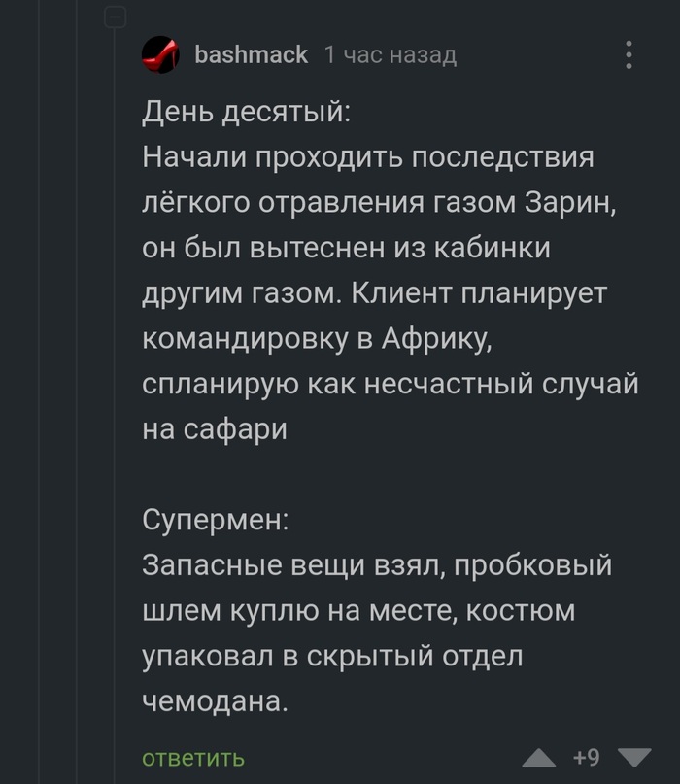The image size is (680, 784).
Task: Click the "День десятый:" line
Action: click(247, 113)
